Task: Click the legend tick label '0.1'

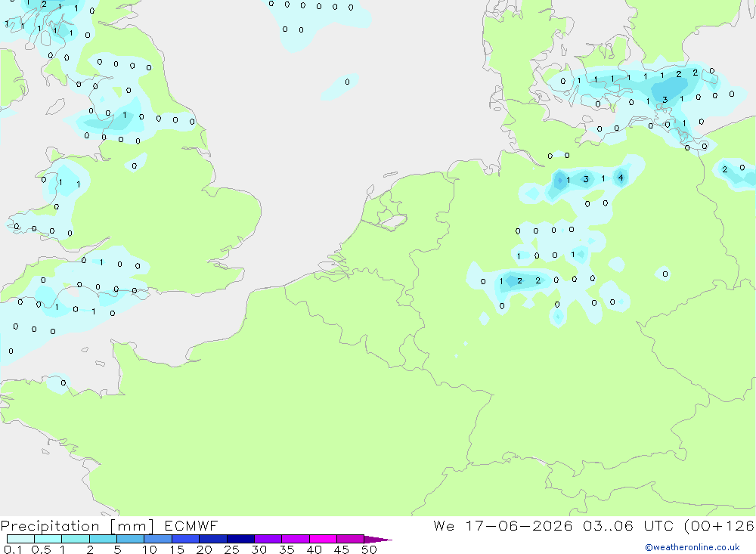Action: coord(13,549)
